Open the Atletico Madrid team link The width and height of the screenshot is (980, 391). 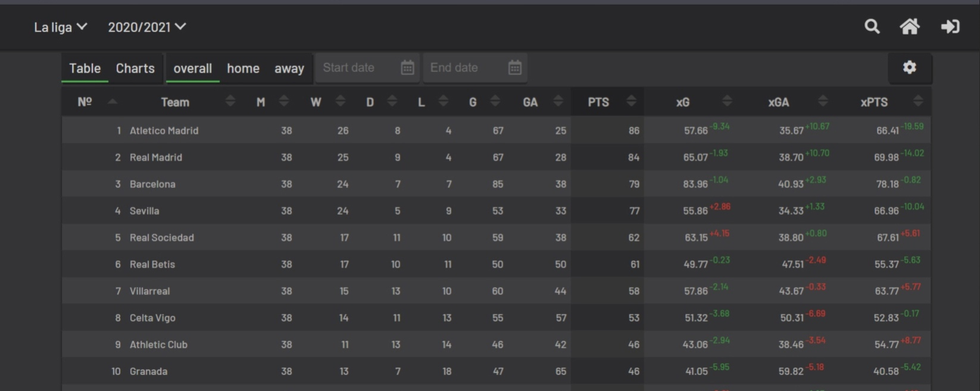pyautogui.click(x=164, y=130)
